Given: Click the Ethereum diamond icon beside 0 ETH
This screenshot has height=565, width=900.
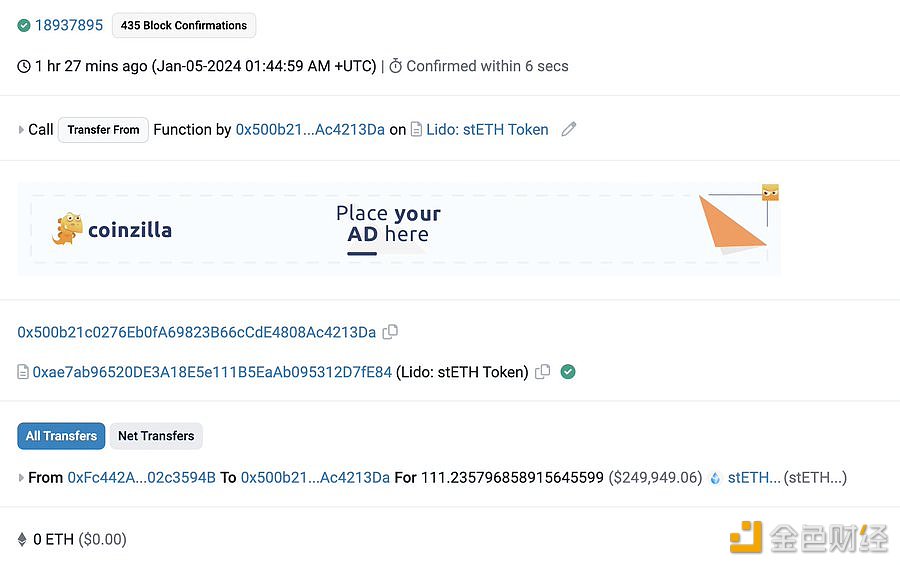Looking at the screenshot, I should click(x=22, y=539).
